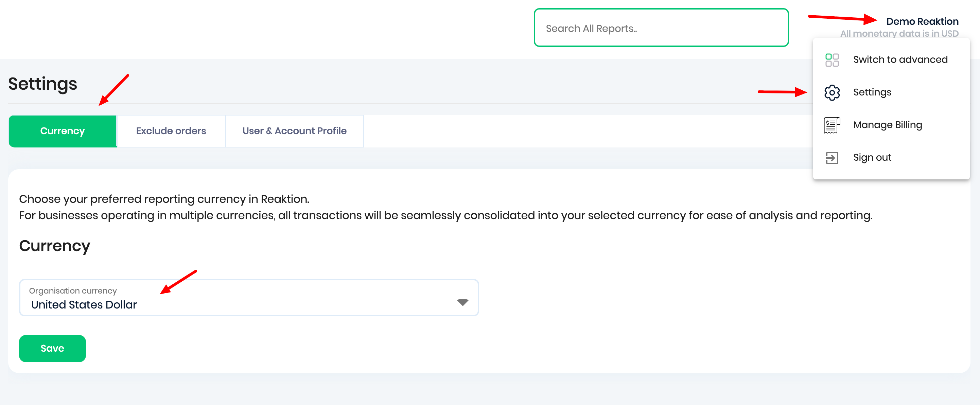Open the Organisation currency dropdown arrow
This screenshot has width=980, height=405.
462,302
